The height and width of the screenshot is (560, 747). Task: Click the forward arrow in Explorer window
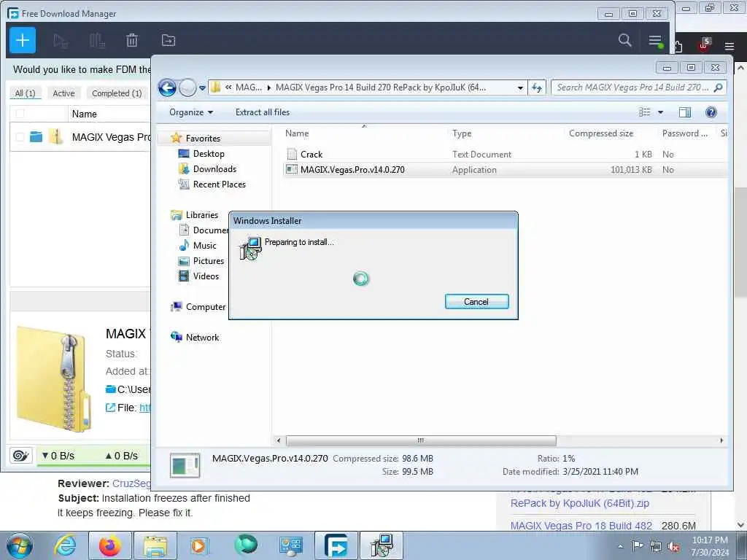point(187,87)
